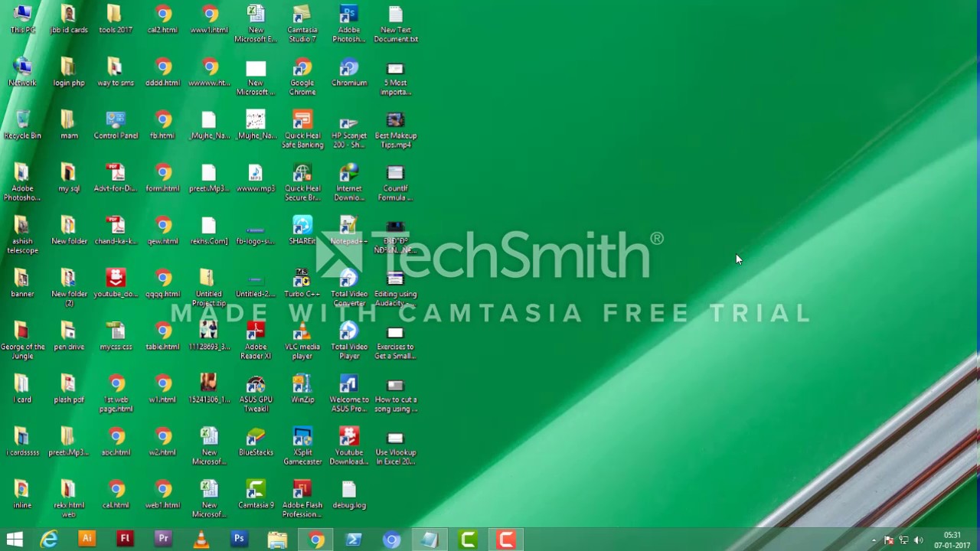Select the Network desktop icon
980x551 pixels.
click(x=22, y=73)
